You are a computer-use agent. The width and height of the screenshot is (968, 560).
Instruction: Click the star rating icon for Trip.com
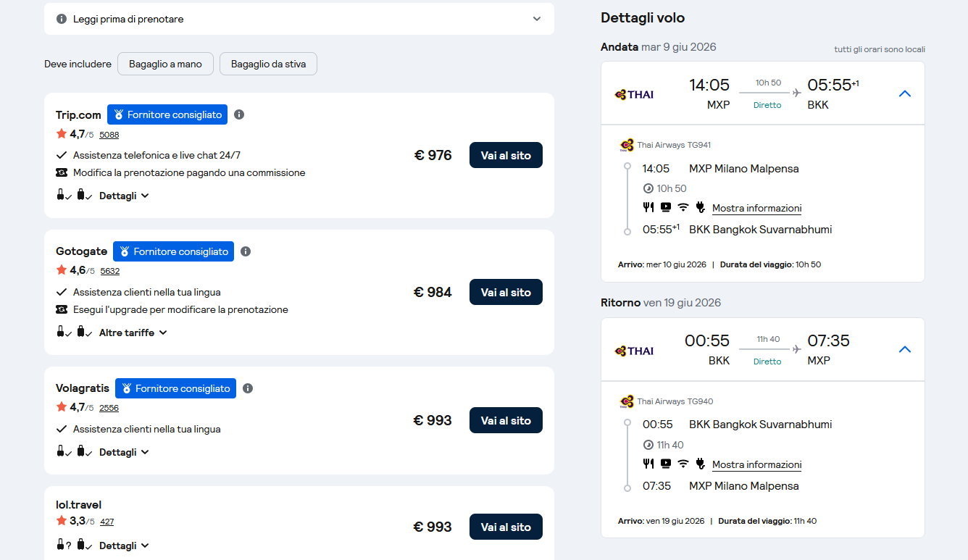click(62, 133)
